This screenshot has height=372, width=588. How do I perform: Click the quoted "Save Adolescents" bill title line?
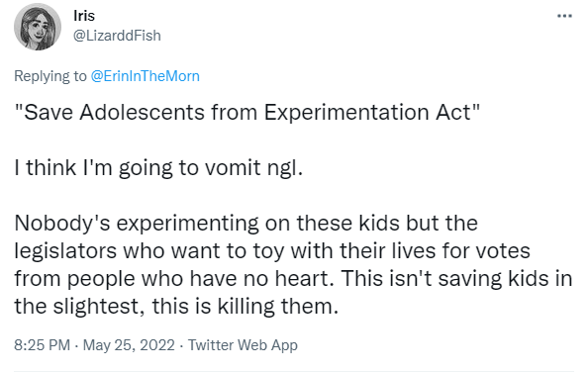[x=247, y=112]
